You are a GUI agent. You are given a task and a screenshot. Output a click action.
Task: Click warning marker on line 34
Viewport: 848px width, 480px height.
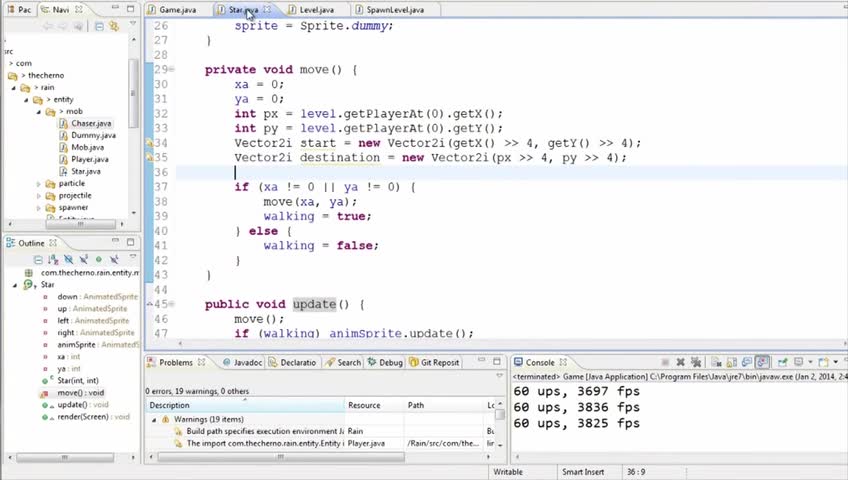(x=149, y=143)
